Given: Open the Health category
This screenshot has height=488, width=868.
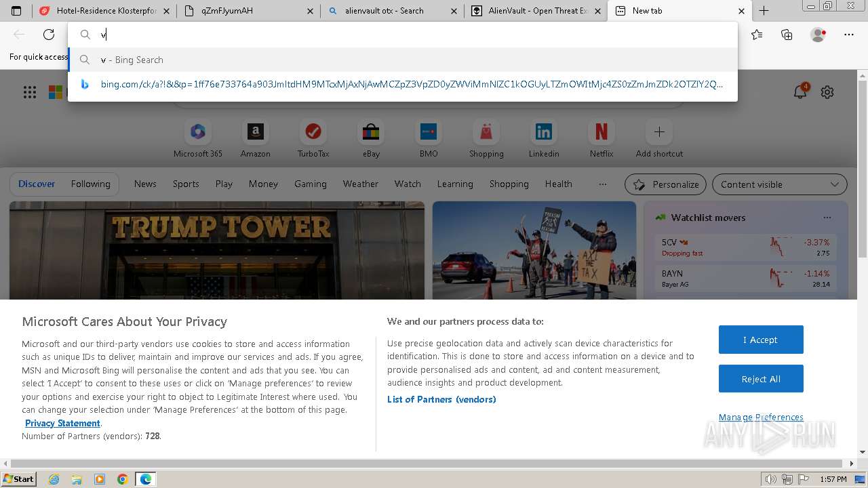Looking at the screenshot, I should pyautogui.click(x=558, y=184).
